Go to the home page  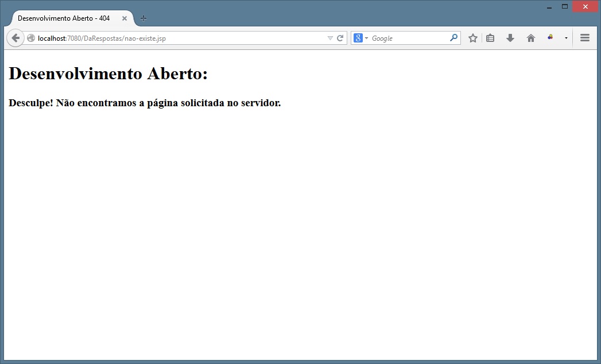[531, 38]
